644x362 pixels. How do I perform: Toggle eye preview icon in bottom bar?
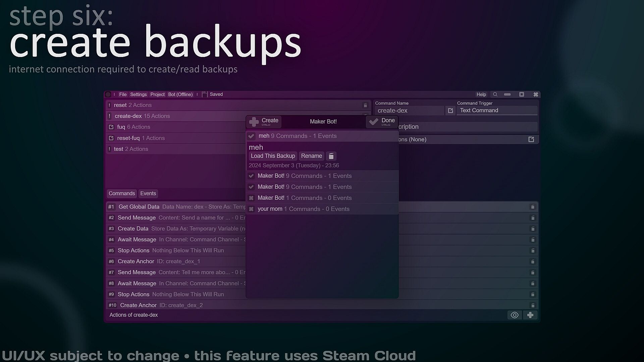click(x=515, y=315)
